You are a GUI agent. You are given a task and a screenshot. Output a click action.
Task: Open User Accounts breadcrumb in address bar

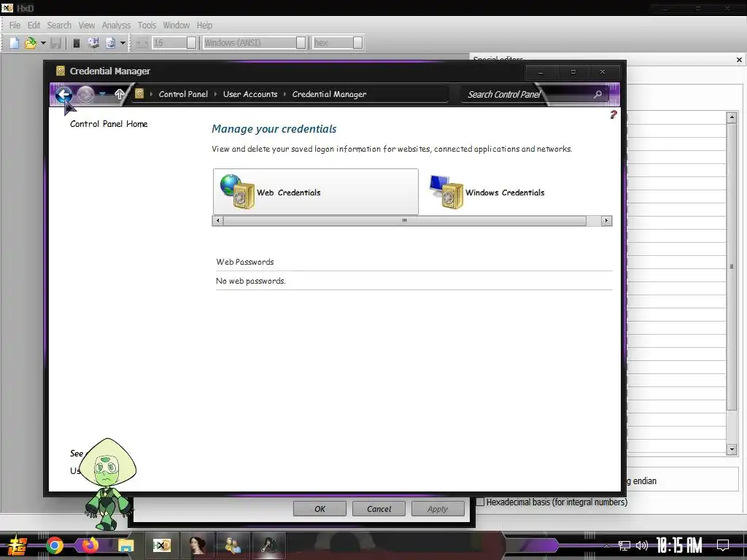pyautogui.click(x=250, y=94)
